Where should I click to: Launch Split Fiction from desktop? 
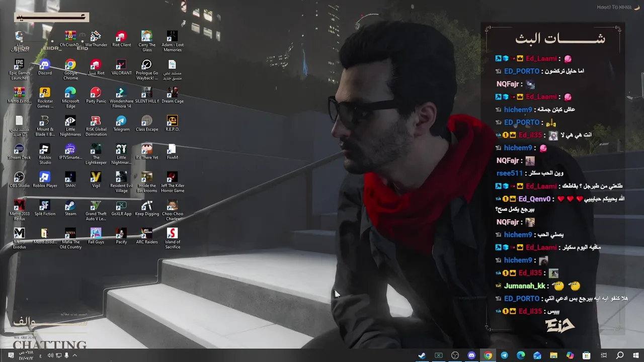pos(45,208)
